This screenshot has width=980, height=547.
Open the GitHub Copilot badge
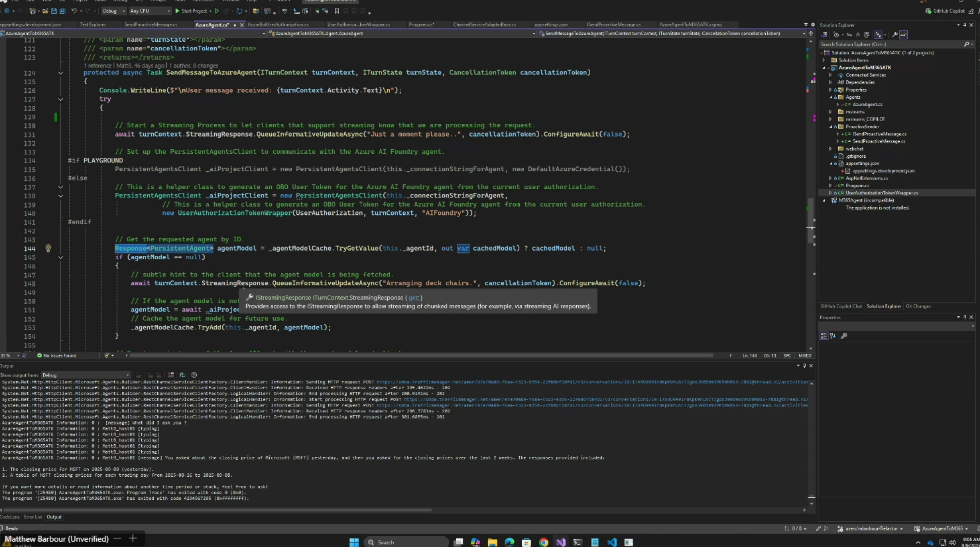pos(945,11)
